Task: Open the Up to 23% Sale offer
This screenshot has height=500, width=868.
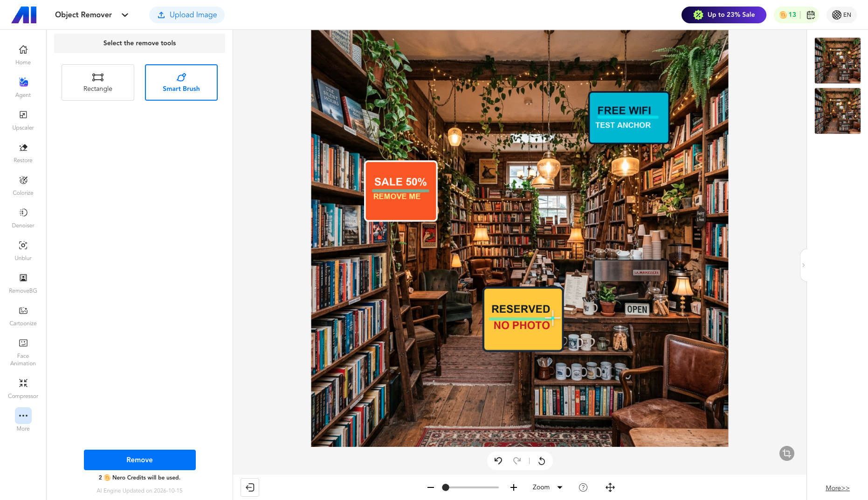Action: tap(724, 15)
